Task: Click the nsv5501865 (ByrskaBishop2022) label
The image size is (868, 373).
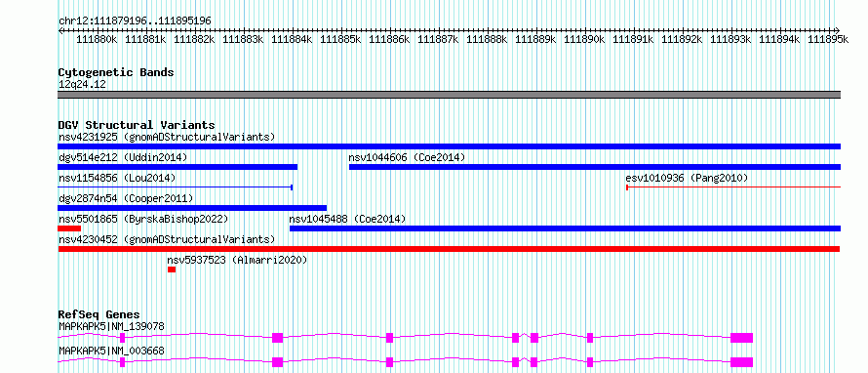Action: pyautogui.click(x=143, y=219)
